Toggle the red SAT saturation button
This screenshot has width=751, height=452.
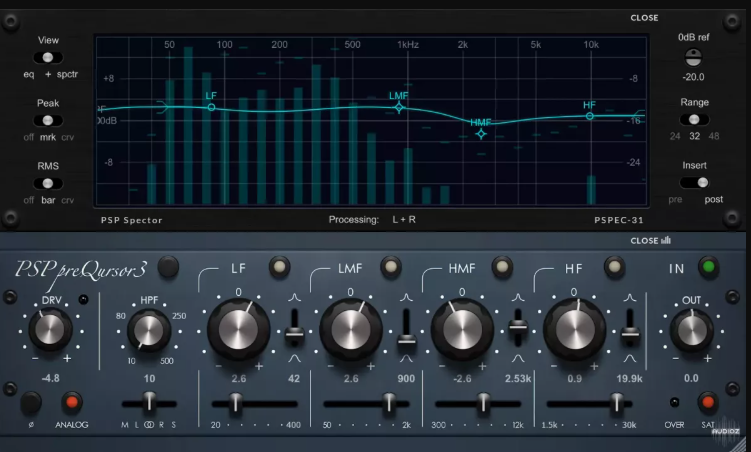coord(707,402)
